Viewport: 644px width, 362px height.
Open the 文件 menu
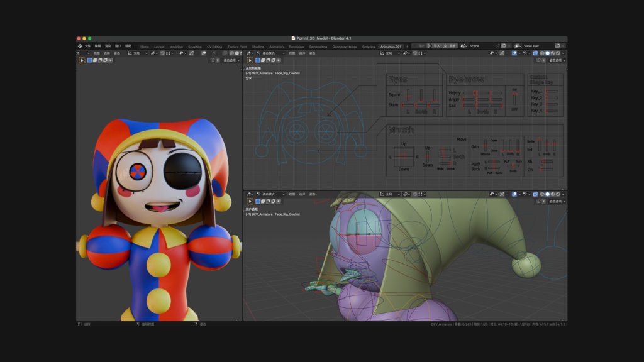(88, 45)
